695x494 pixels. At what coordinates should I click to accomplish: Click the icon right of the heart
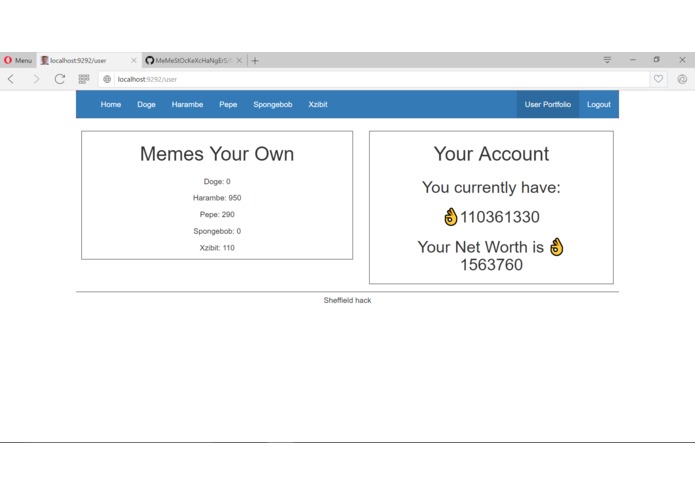click(682, 79)
